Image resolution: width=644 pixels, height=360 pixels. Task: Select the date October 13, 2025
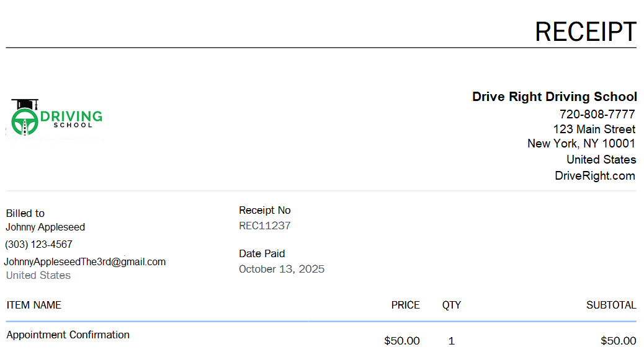[281, 269]
